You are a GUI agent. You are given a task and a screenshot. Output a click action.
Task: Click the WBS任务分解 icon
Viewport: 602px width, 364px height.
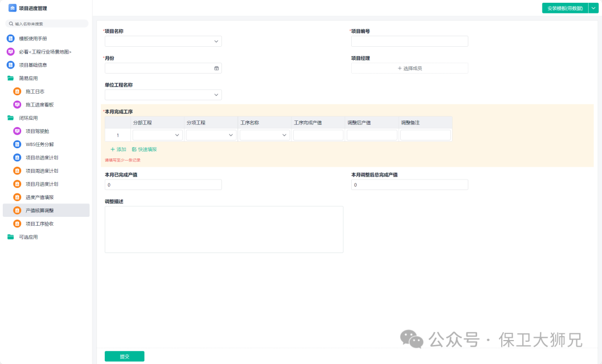pyautogui.click(x=17, y=144)
